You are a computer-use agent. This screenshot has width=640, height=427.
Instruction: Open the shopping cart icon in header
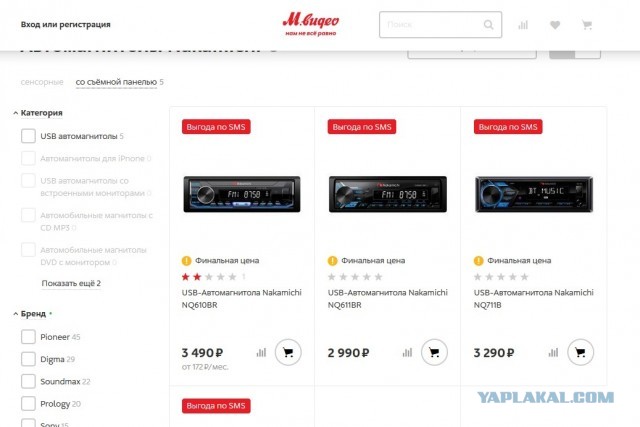pos(587,25)
